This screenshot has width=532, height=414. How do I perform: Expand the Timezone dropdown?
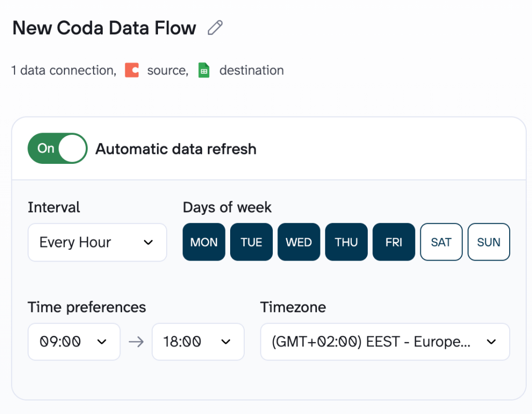pyautogui.click(x=385, y=342)
